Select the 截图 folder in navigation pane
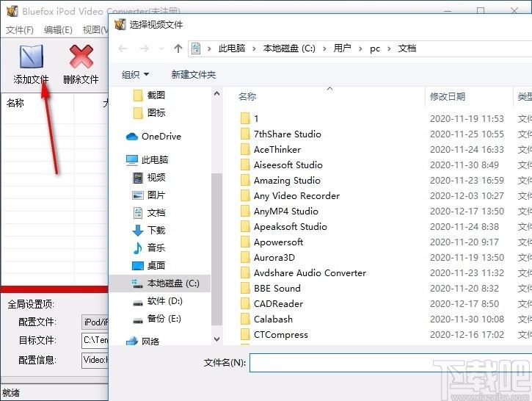Image resolution: width=532 pixels, height=401 pixels. (149, 95)
